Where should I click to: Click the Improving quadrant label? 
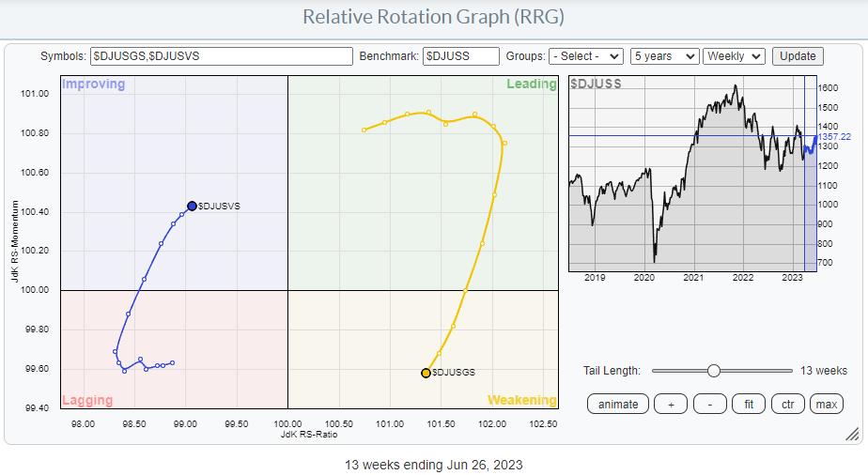(93, 84)
